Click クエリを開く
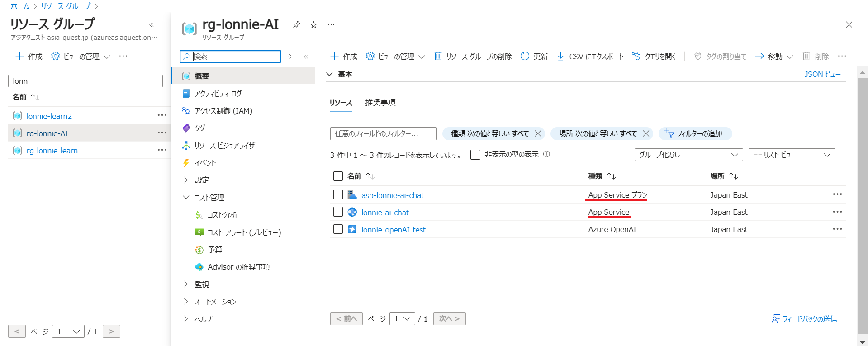Screen dimensions: 868x346 coord(654,56)
